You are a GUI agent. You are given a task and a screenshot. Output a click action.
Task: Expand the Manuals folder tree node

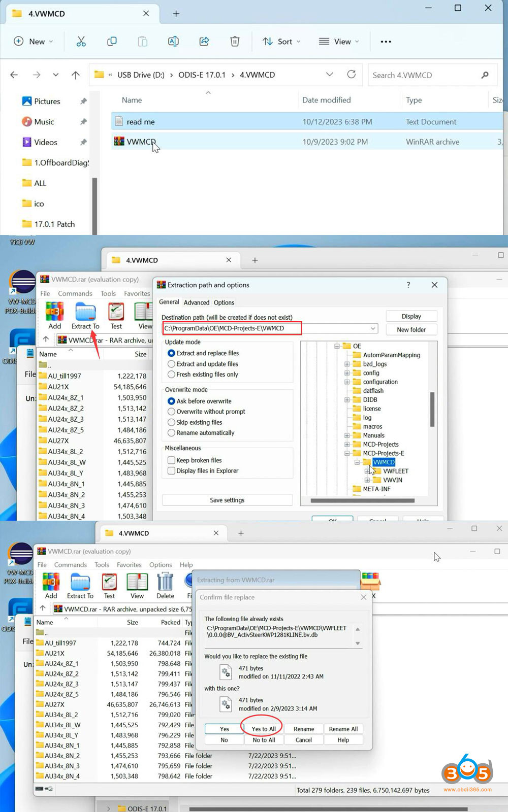click(x=347, y=435)
